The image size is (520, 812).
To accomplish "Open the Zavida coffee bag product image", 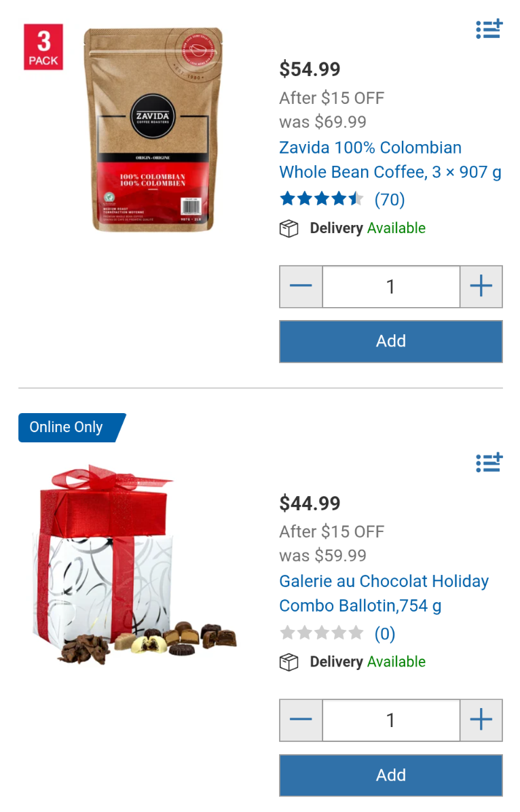I will [153, 130].
